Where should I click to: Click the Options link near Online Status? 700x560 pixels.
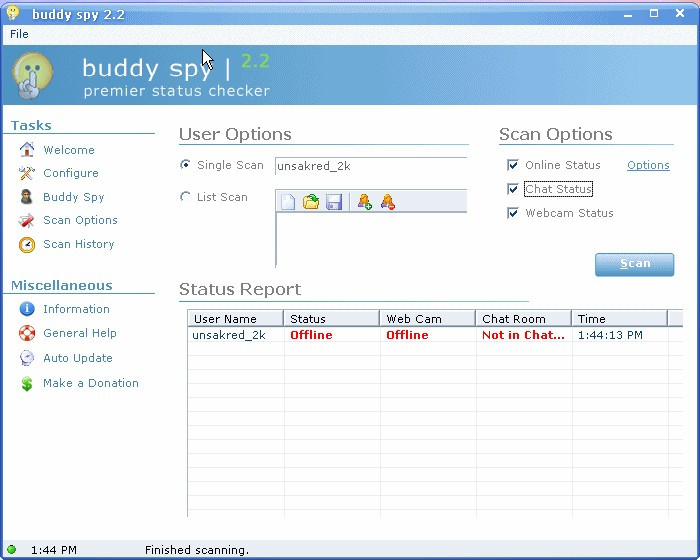tap(648, 165)
